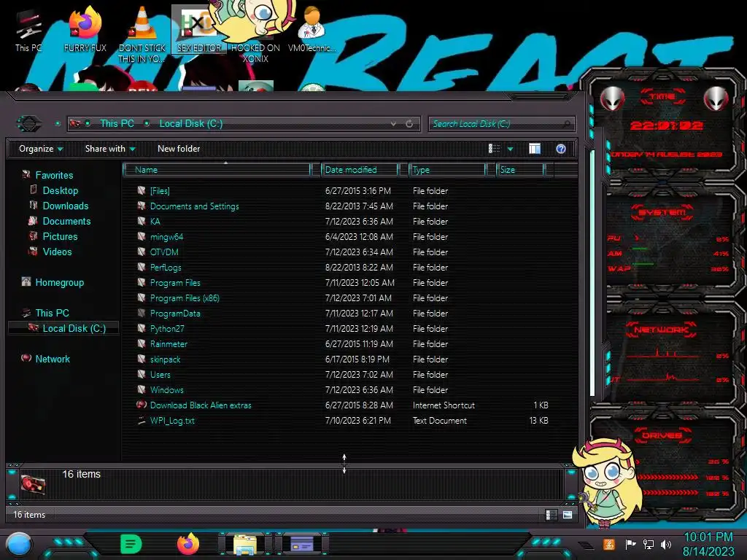This screenshot has width=747, height=560.
Task: Click the Explorer back navigation button
Action: point(29,124)
